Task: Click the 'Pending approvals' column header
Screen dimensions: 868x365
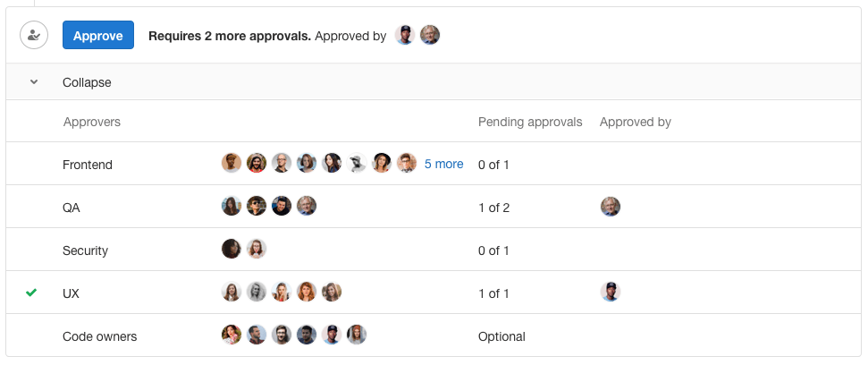Action: (x=530, y=122)
